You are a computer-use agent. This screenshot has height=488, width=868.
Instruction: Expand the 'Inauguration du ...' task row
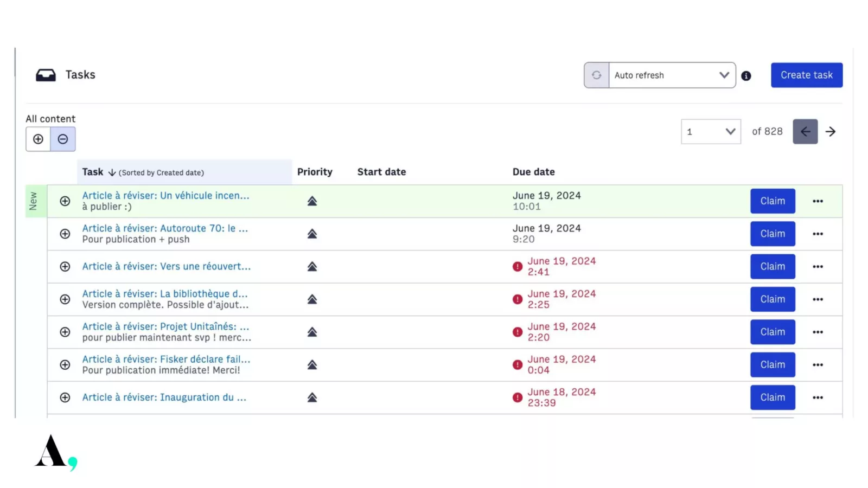click(x=65, y=397)
